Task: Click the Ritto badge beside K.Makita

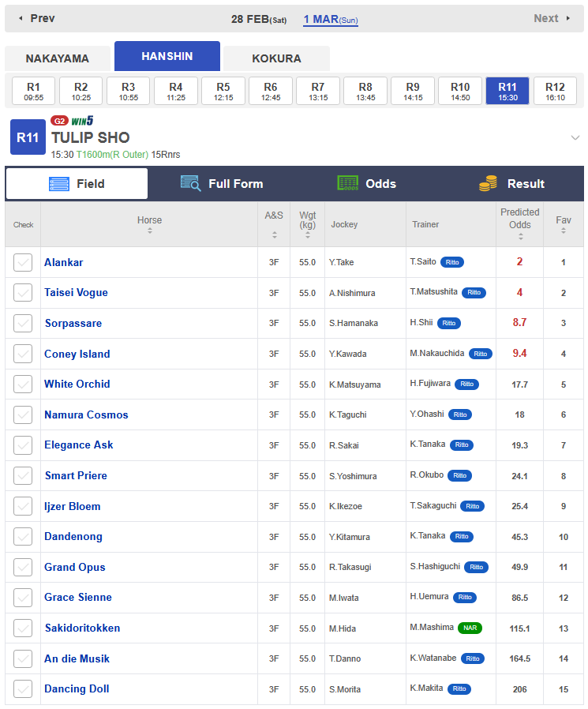Action: click(459, 688)
